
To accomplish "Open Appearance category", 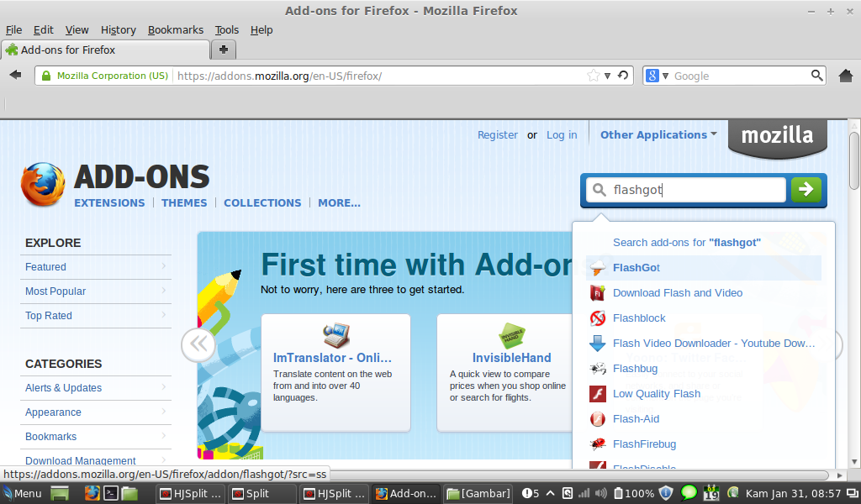I will [x=96, y=412].
